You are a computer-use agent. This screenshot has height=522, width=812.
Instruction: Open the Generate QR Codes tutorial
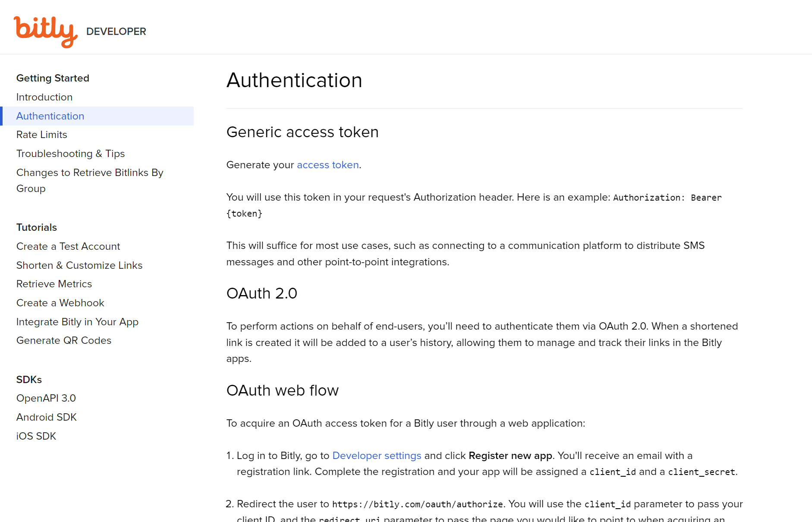(64, 340)
